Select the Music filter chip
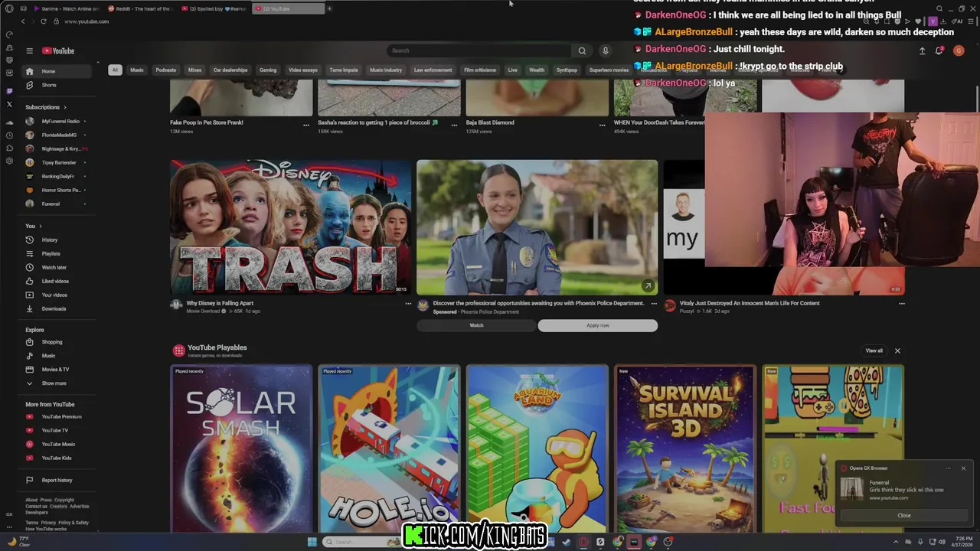 (x=137, y=70)
